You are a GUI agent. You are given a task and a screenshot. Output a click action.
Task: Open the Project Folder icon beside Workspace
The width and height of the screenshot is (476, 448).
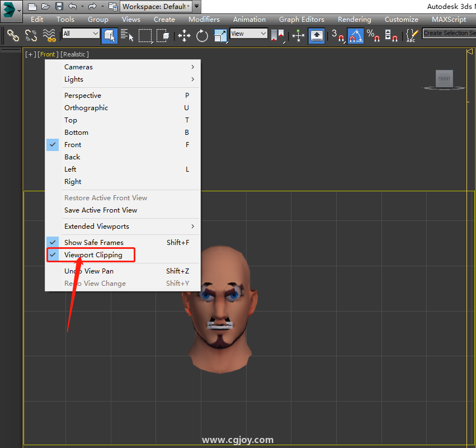pos(112,6)
